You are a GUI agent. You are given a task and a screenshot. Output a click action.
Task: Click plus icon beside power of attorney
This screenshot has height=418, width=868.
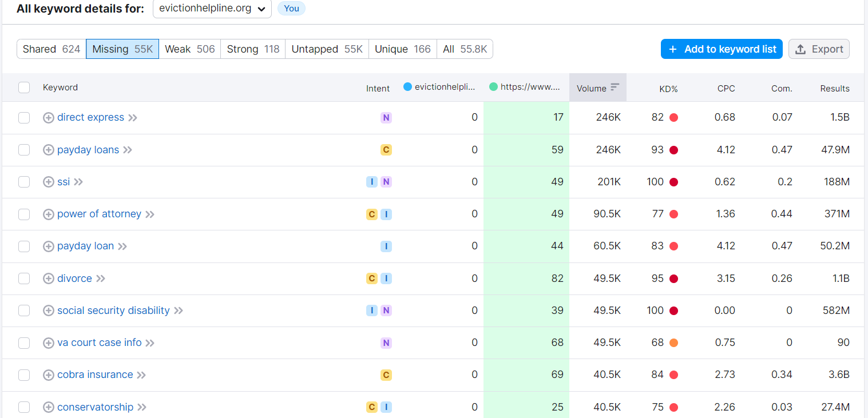(x=49, y=214)
